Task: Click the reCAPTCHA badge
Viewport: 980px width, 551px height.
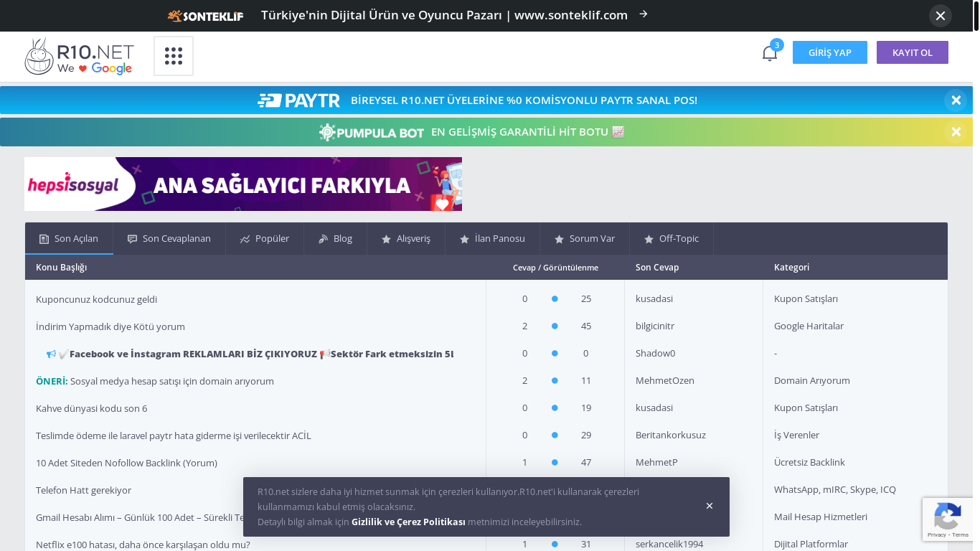Action: [x=947, y=519]
